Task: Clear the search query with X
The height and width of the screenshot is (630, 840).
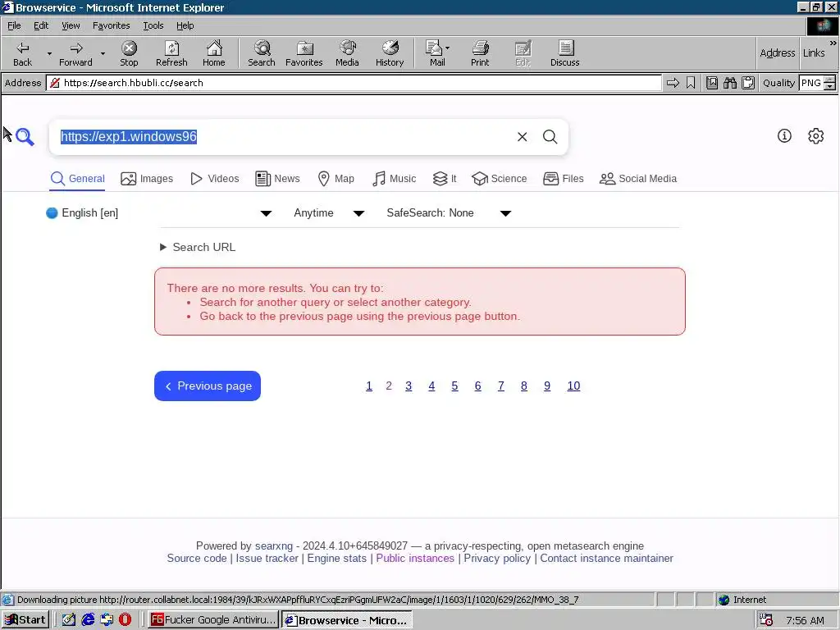Action: pyautogui.click(x=522, y=137)
